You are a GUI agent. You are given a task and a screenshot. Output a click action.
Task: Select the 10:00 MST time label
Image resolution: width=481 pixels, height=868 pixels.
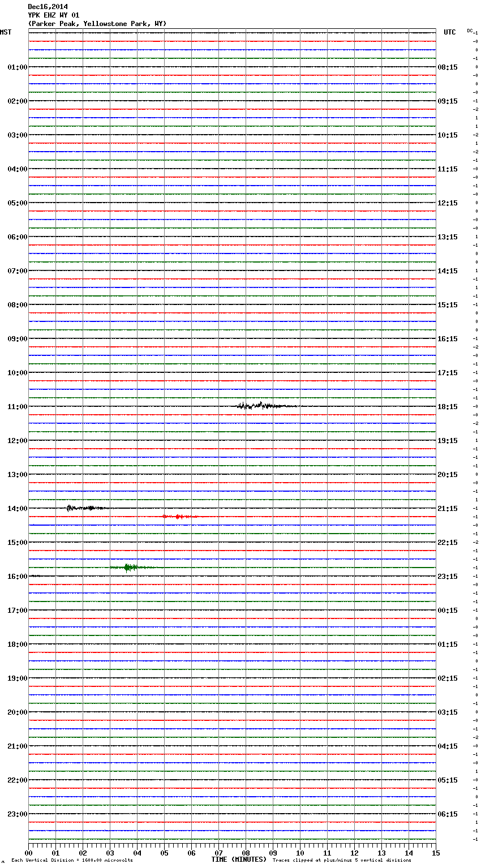18,373
